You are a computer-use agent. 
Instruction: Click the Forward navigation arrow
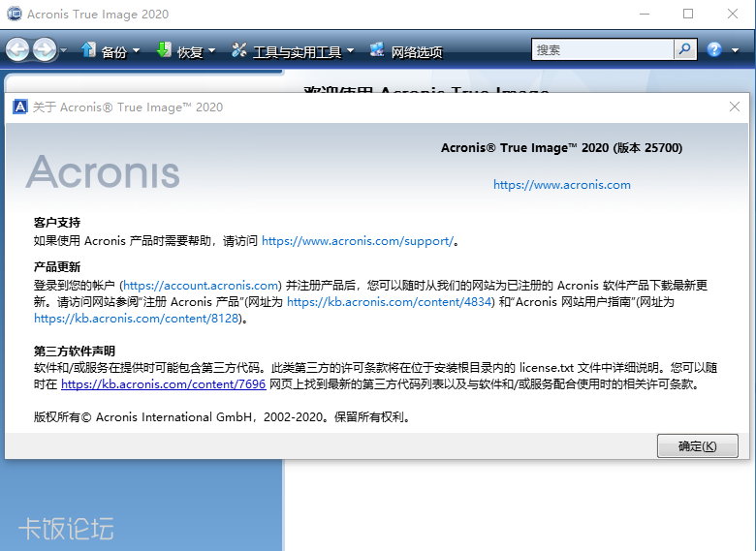45,50
